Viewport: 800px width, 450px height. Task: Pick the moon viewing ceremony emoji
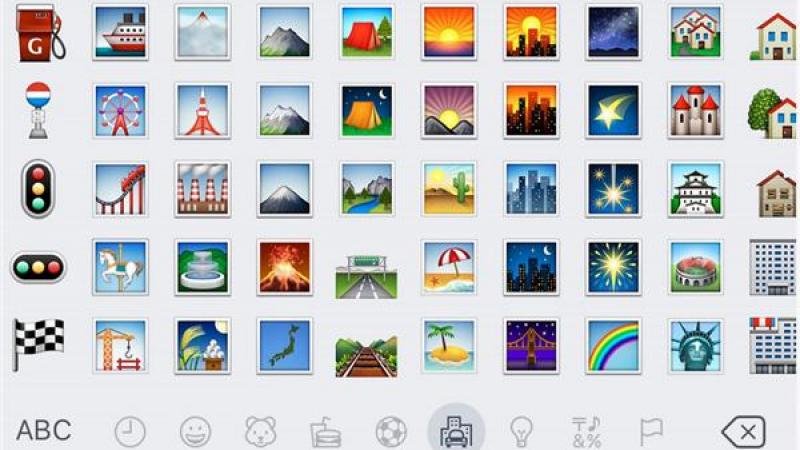click(203, 346)
